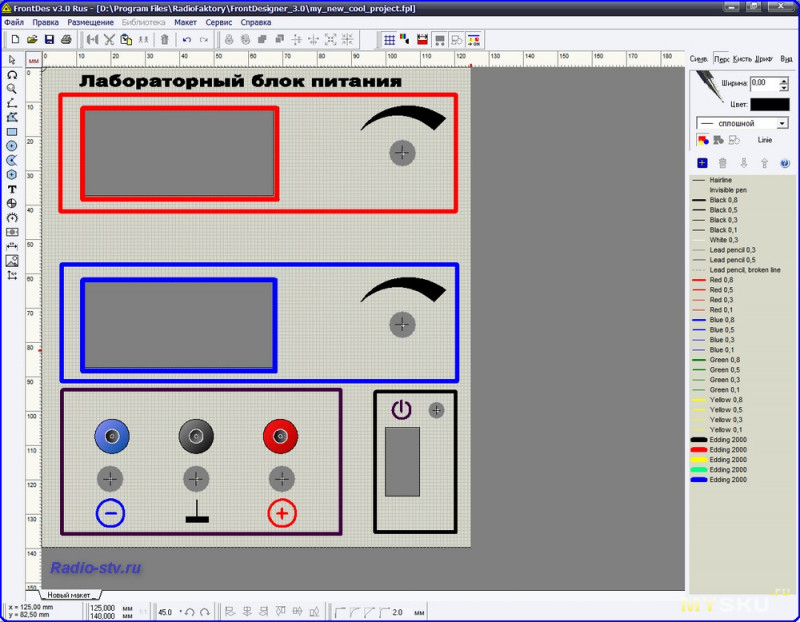800x622 pixels.
Task: Open the black Цвет color swatch
Action: point(769,104)
